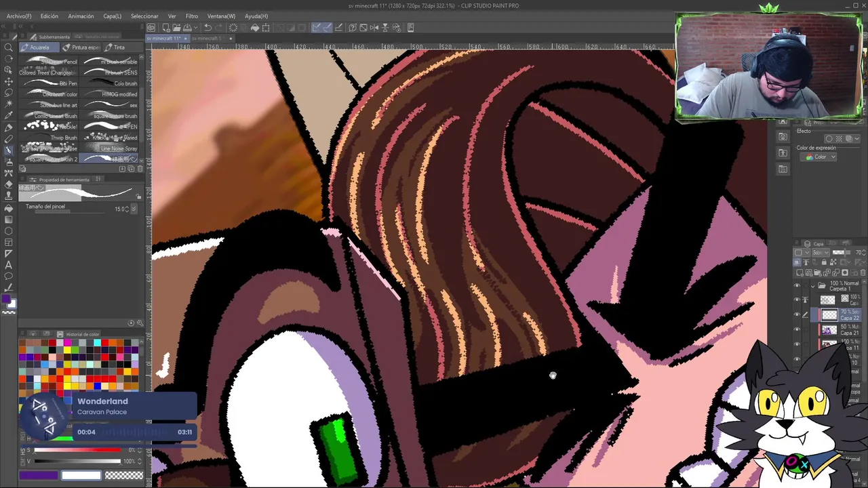Select the eyedropper tool
The image size is (868, 488).
tap(9, 115)
